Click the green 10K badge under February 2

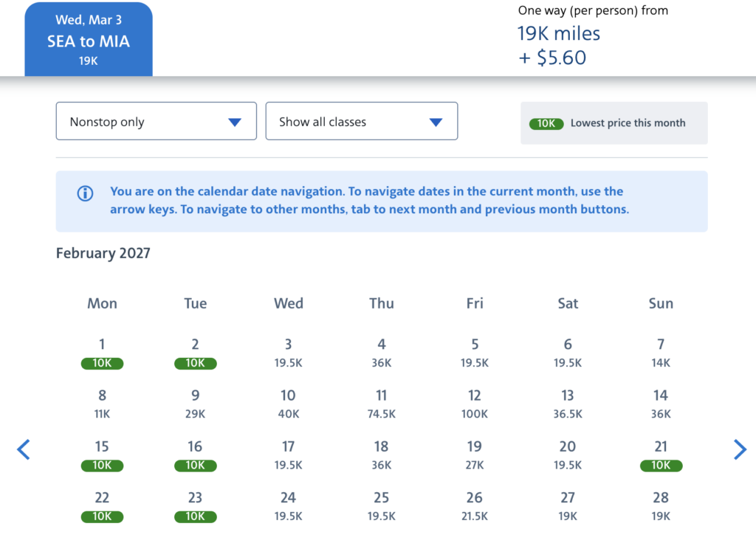click(x=195, y=363)
